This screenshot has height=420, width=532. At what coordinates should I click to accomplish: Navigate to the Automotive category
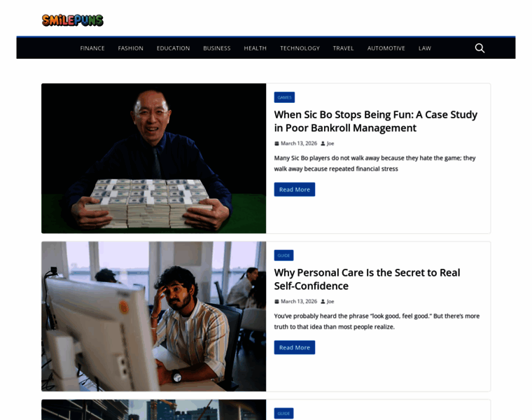pyautogui.click(x=386, y=48)
